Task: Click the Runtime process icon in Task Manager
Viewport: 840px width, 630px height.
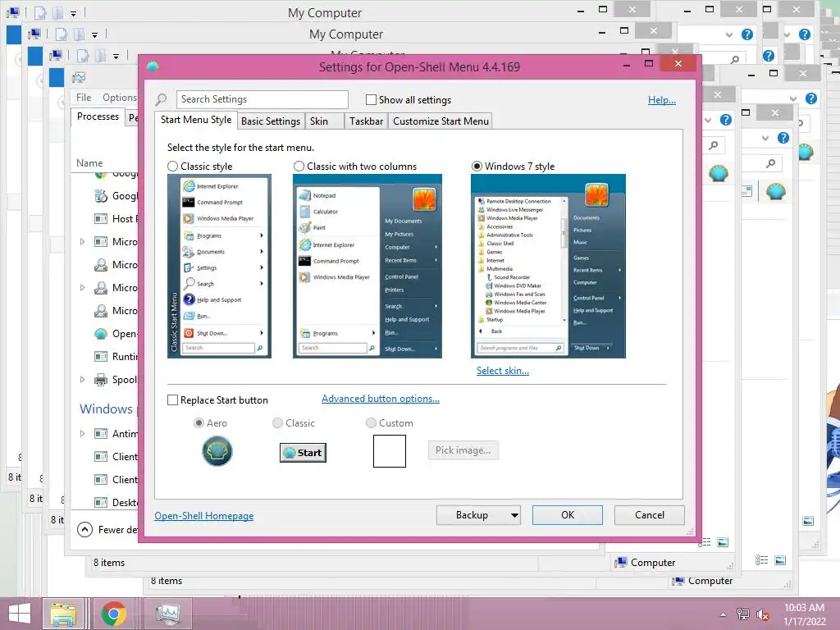Action: tap(101, 356)
